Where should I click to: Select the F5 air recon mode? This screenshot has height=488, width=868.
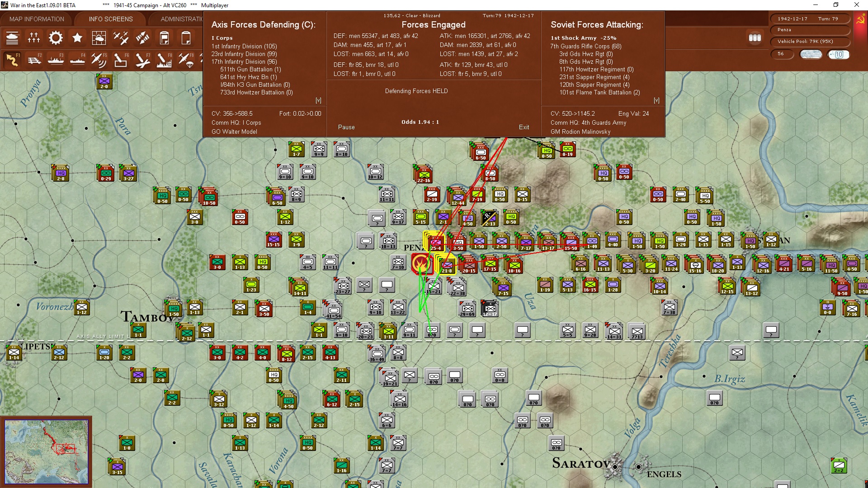point(99,60)
